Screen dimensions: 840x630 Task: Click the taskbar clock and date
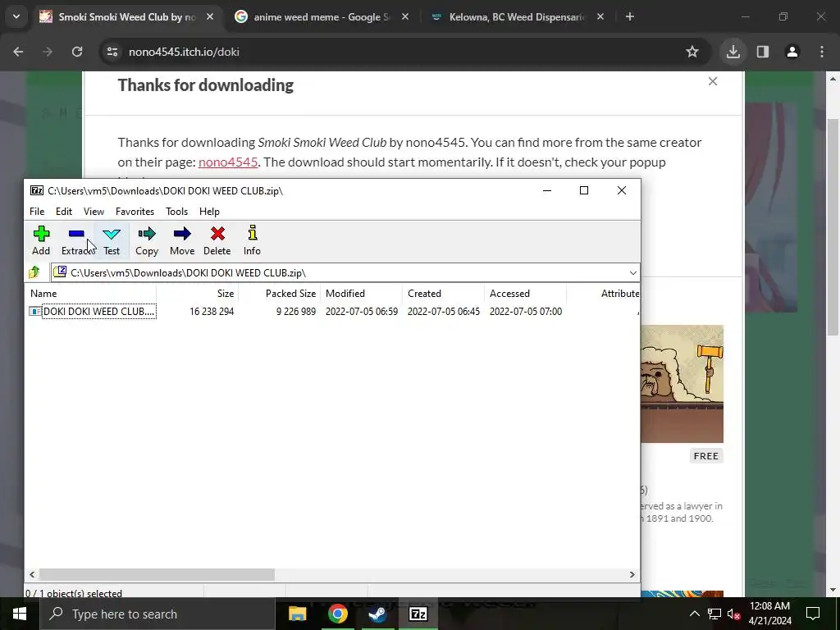(x=769, y=614)
